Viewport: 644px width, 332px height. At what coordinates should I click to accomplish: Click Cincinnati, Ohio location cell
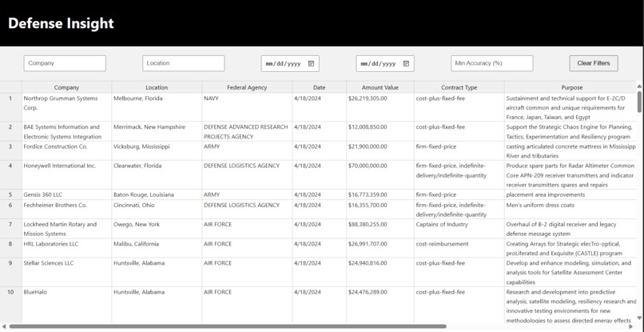pos(157,210)
